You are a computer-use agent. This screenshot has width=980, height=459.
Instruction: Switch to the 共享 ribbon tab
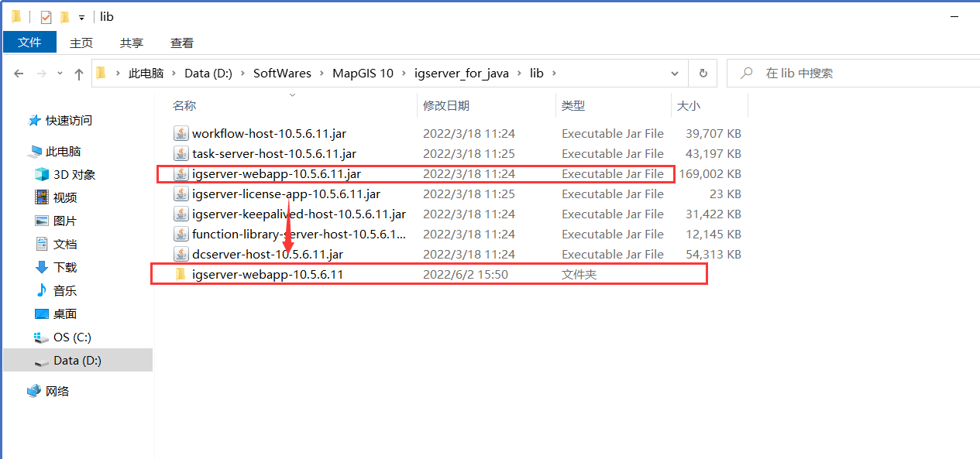(132, 43)
